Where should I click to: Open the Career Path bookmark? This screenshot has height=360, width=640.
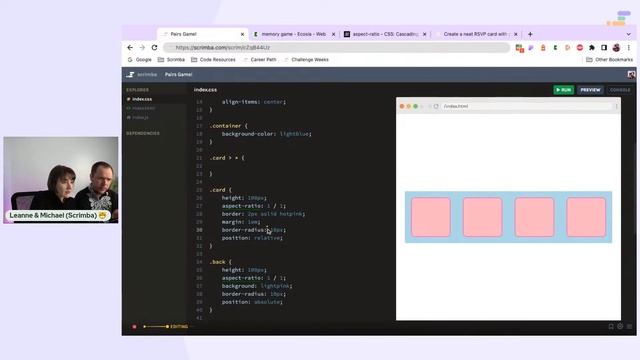tap(260, 60)
